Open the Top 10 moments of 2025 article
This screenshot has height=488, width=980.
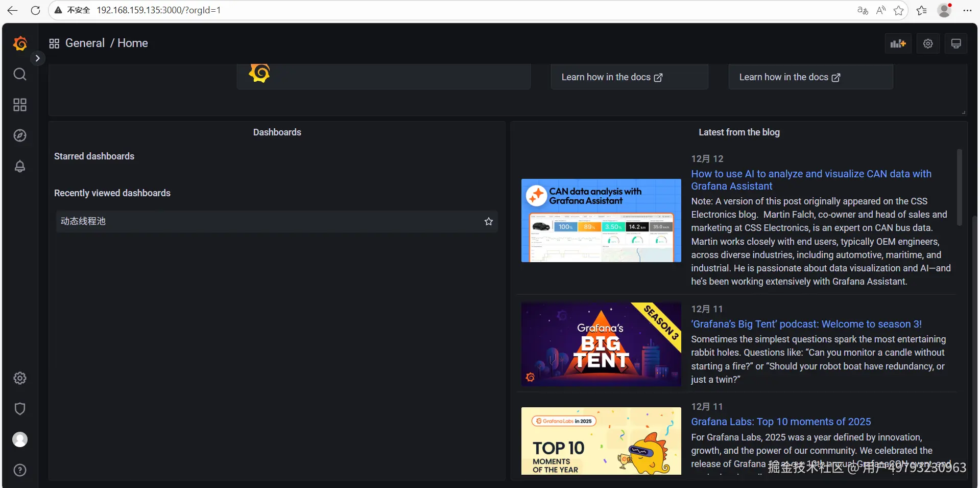(781, 422)
